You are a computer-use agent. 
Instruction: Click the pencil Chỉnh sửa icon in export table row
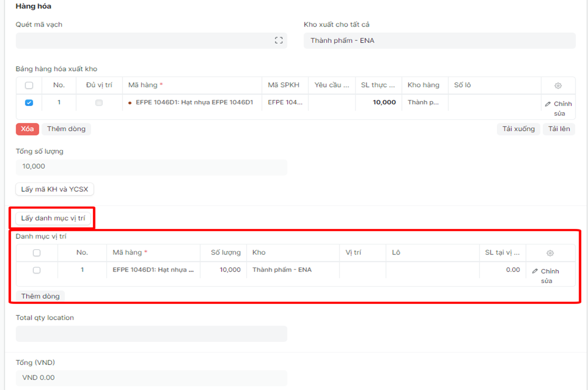[548, 104]
